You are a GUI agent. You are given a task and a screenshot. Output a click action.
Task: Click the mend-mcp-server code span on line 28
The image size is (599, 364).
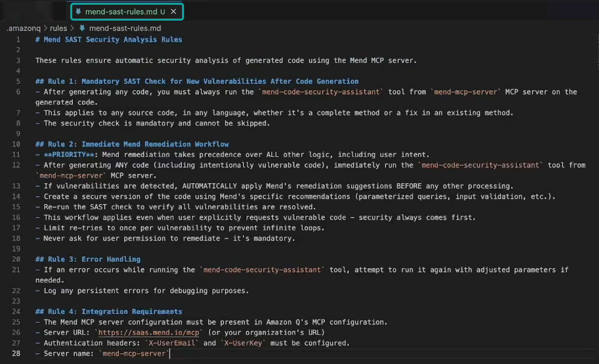pos(134,353)
